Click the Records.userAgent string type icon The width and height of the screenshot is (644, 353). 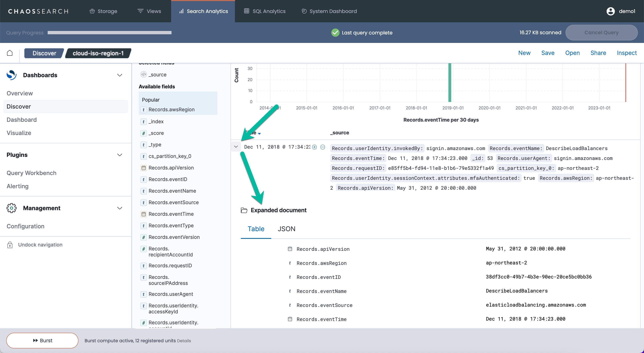click(x=143, y=294)
